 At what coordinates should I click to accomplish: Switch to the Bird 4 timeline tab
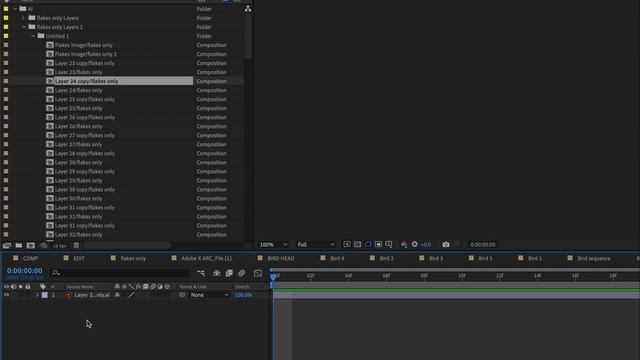click(337, 258)
